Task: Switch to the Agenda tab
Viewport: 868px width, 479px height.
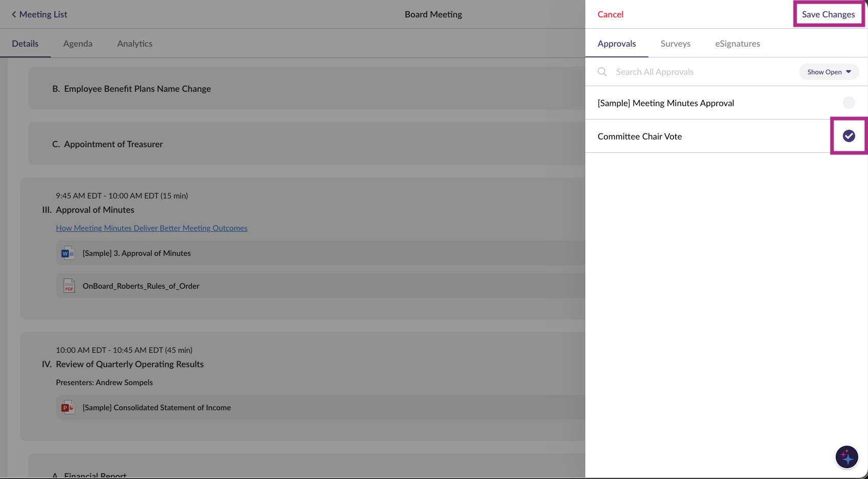Action: point(77,44)
